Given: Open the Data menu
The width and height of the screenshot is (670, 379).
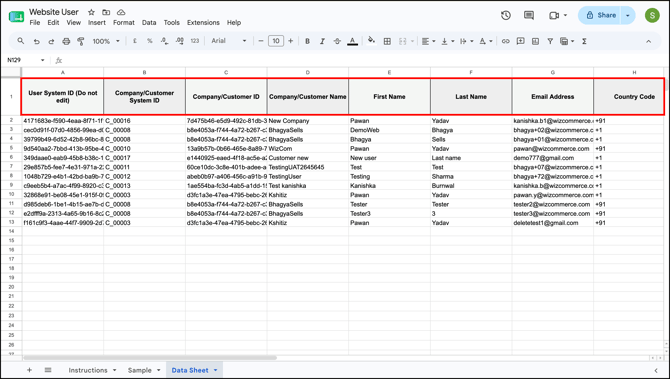Looking at the screenshot, I should 149,23.
